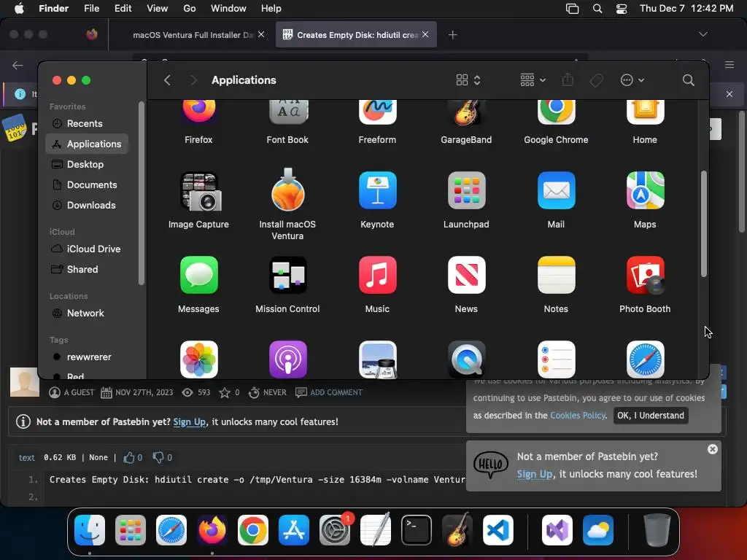The image size is (747, 560).
Task: Open the Finder grouping options dropdown
Action: pos(533,80)
